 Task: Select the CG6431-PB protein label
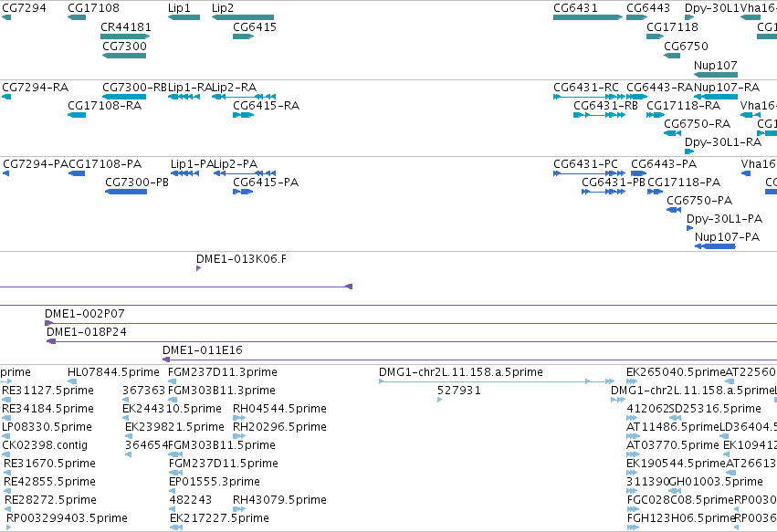(x=614, y=183)
